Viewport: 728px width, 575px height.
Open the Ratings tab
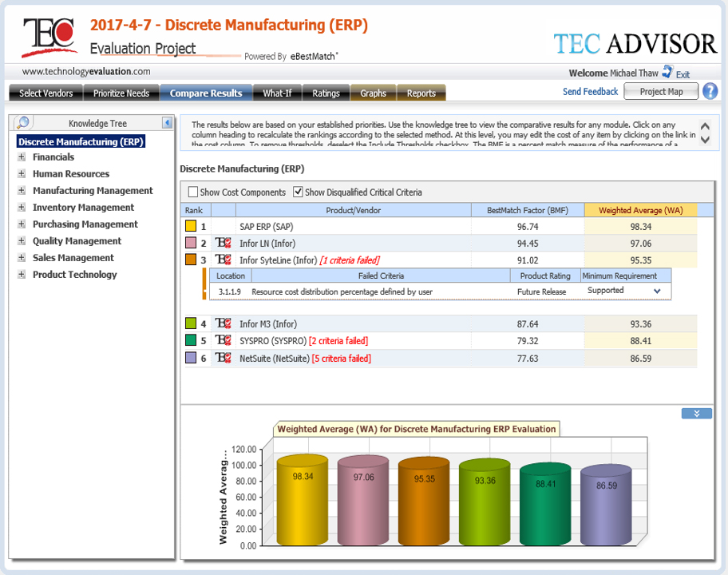(326, 93)
